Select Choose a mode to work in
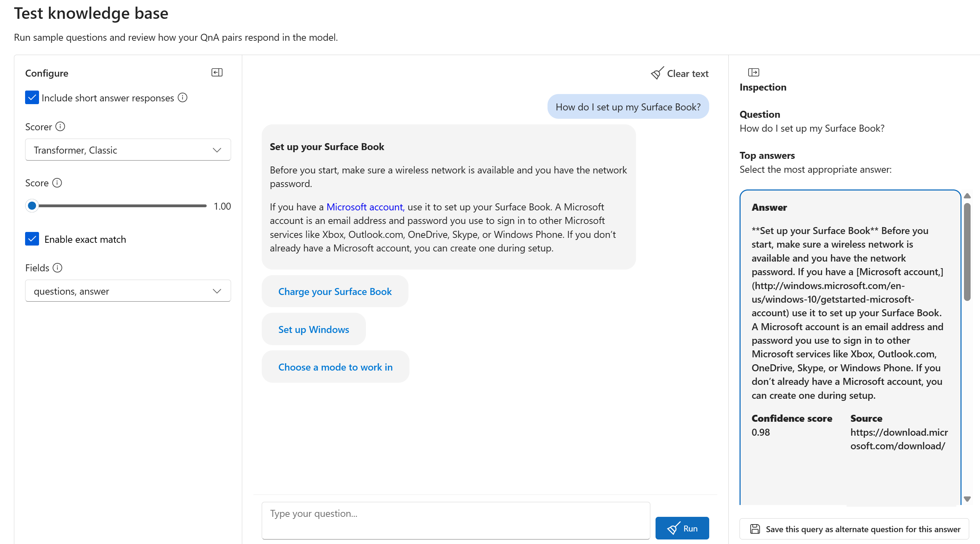 tap(335, 367)
